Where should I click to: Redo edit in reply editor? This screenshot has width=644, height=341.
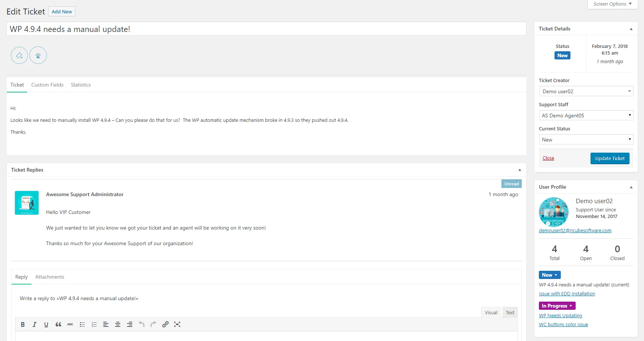coord(153,324)
